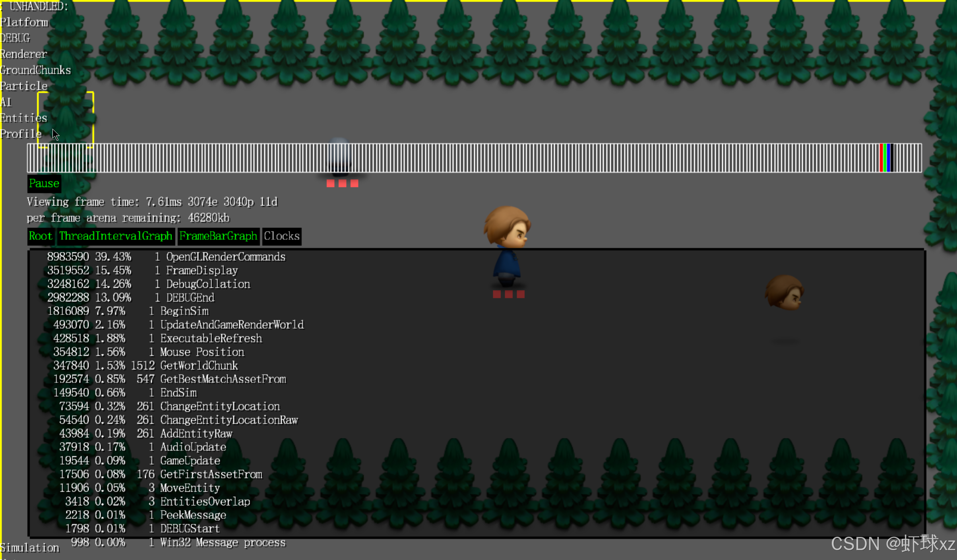
Task: Click the floating detached head entity
Action: point(784,293)
